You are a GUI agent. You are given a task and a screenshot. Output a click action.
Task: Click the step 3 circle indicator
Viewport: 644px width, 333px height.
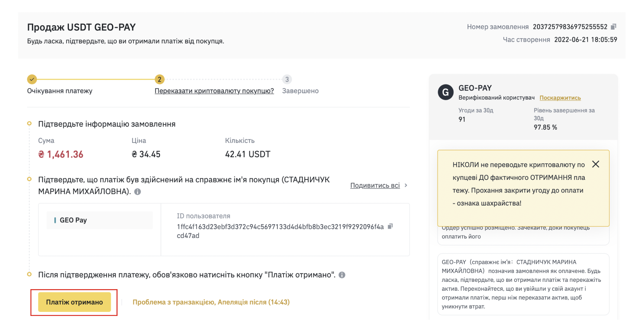pyautogui.click(x=287, y=79)
